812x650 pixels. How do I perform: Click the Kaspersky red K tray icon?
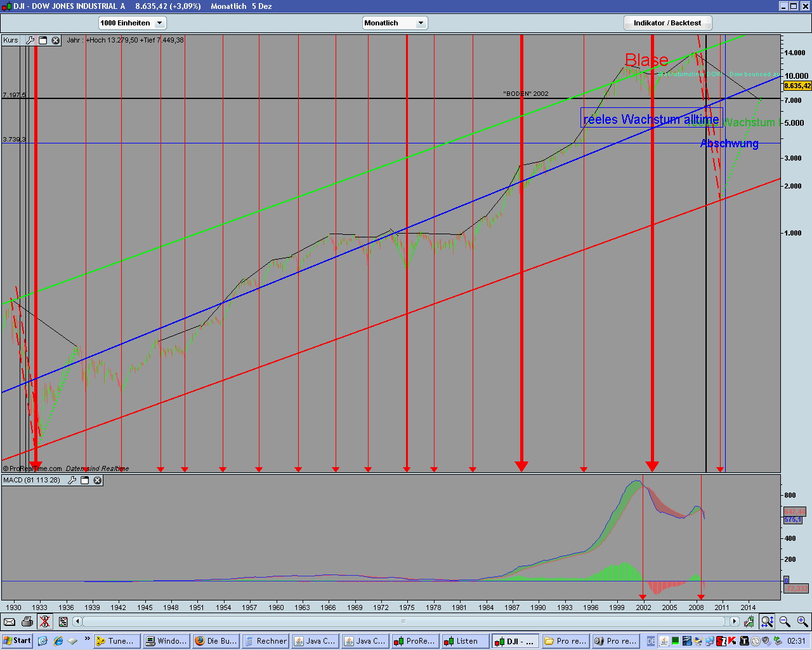[733, 641]
